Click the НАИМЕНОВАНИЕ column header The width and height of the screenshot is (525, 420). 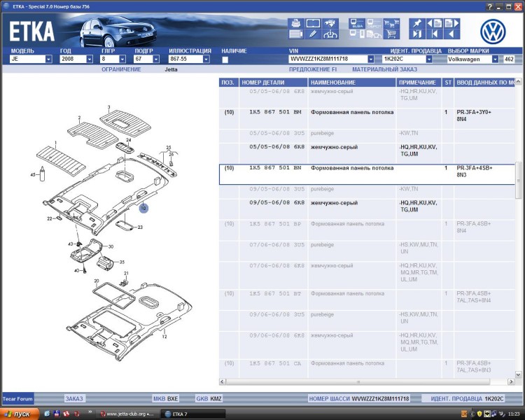coord(351,83)
